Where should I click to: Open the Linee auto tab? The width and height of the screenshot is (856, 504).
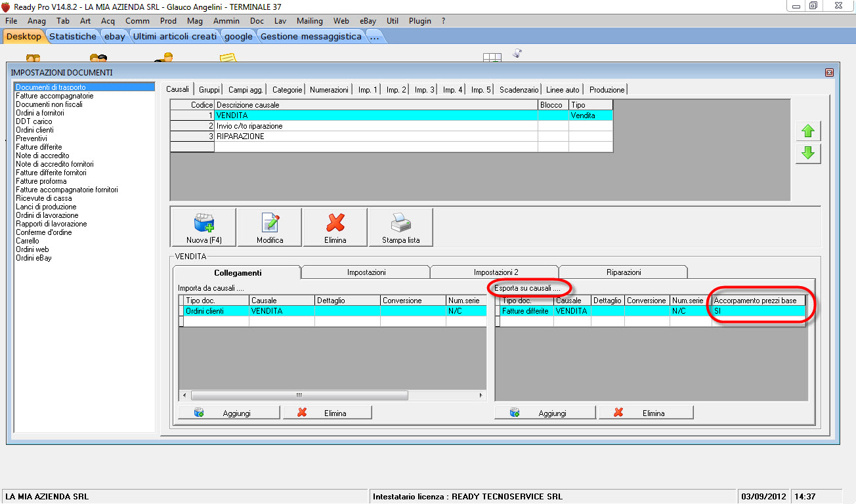(x=563, y=89)
